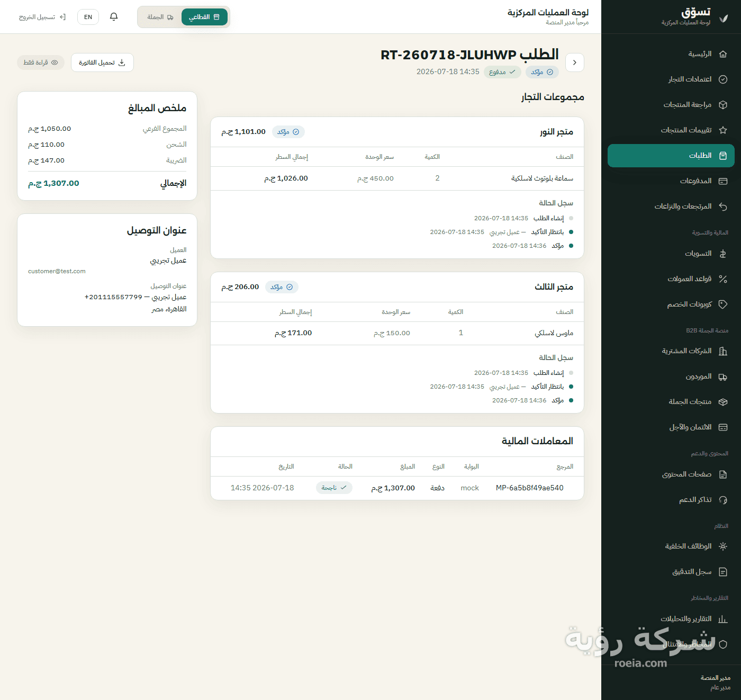Click the مدفوع status badge in header

[x=502, y=72]
